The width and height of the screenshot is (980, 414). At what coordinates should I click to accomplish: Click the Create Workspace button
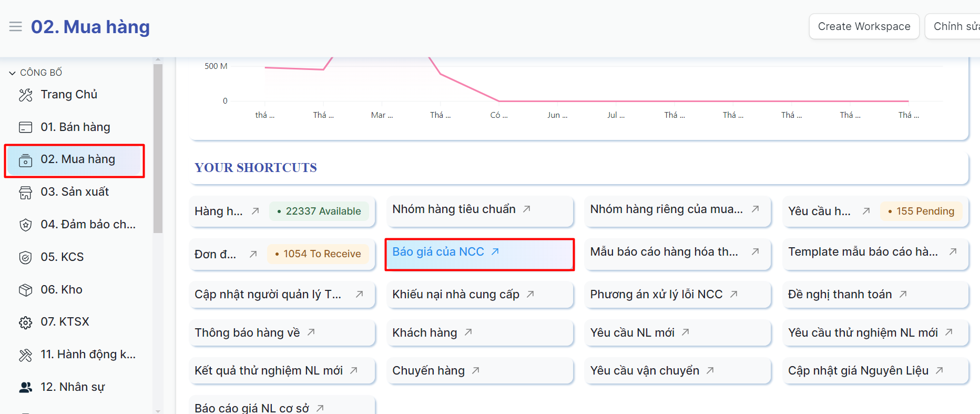click(864, 26)
